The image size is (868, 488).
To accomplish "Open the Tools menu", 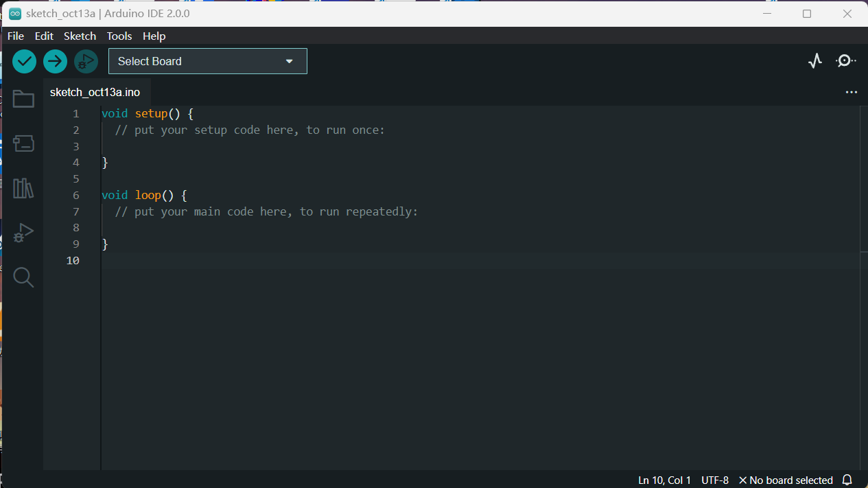I will tap(119, 36).
